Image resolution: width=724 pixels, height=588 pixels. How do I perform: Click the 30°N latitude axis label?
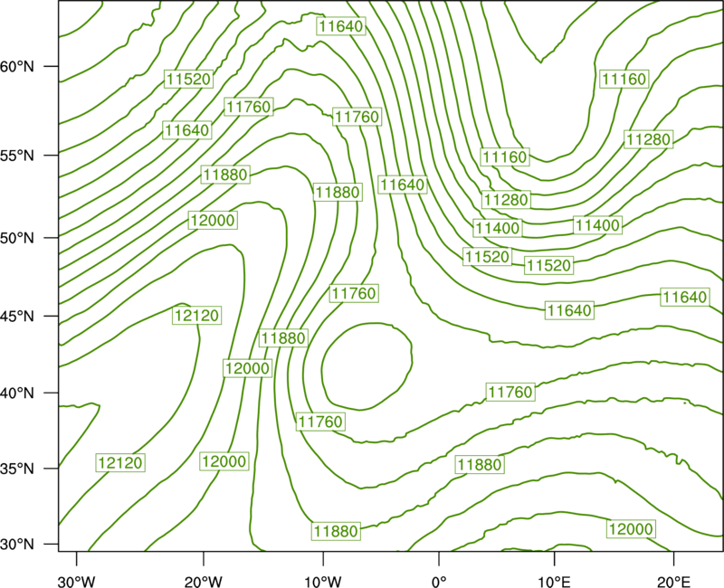point(17,545)
